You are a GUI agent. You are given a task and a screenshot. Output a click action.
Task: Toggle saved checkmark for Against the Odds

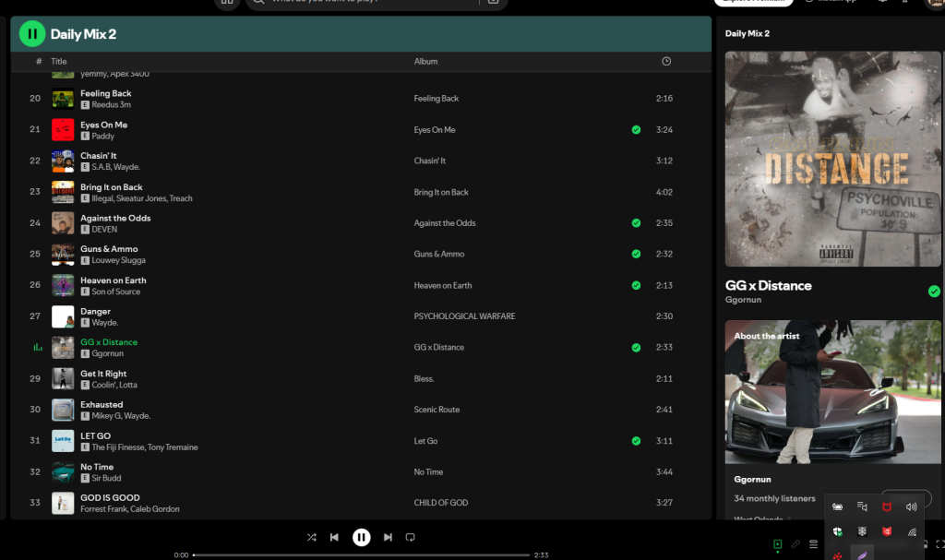(636, 223)
